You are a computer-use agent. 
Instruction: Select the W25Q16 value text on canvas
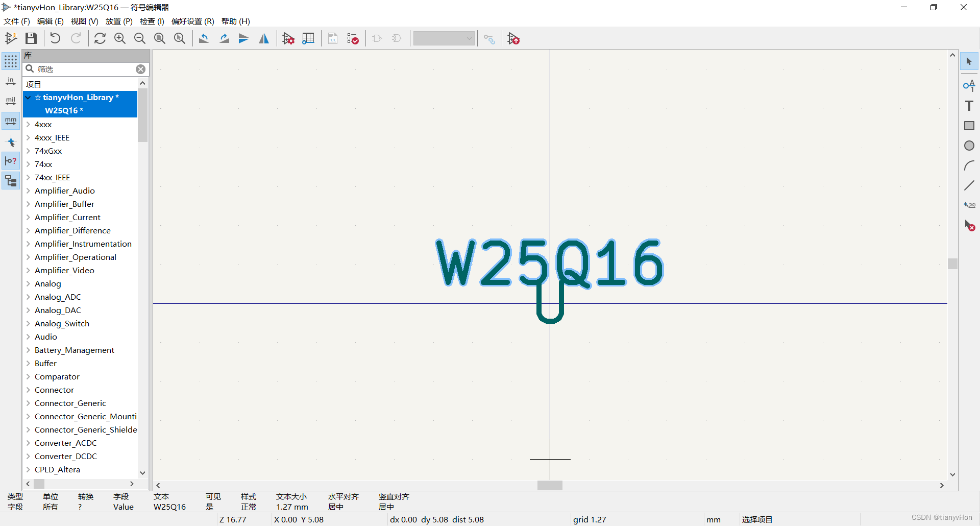[549, 262]
